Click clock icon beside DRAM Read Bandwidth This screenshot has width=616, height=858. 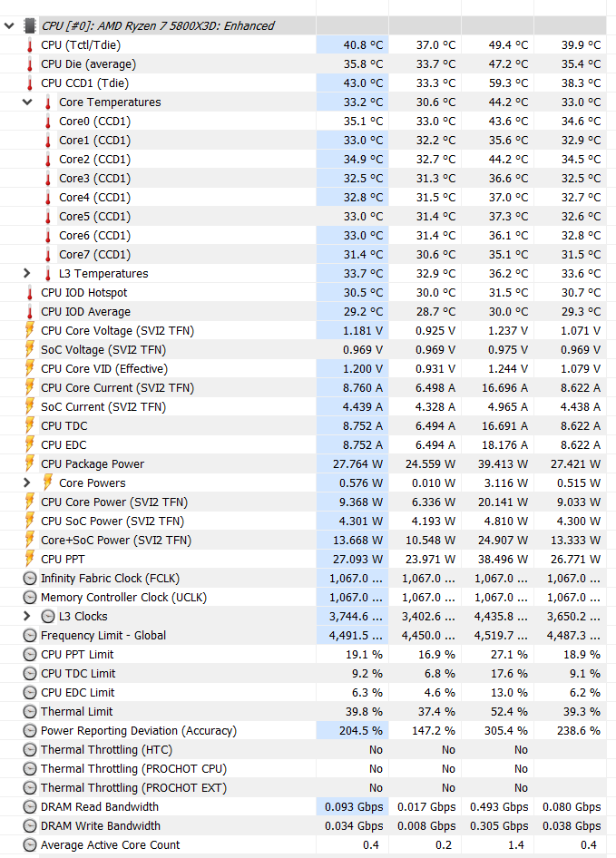tap(30, 807)
